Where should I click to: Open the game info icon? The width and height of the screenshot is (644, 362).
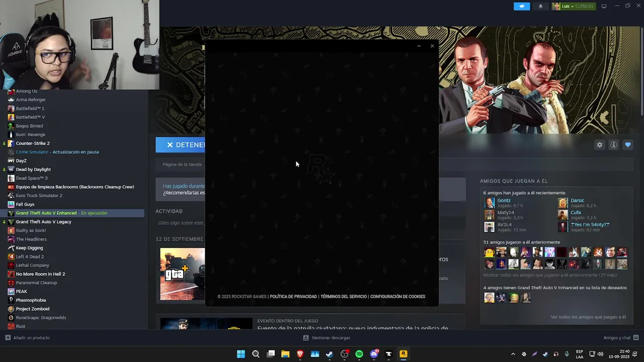[x=613, y=145]
